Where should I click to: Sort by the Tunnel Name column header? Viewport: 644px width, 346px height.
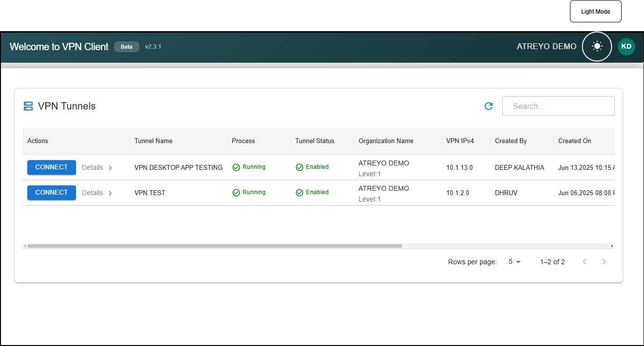click(153, 141)
